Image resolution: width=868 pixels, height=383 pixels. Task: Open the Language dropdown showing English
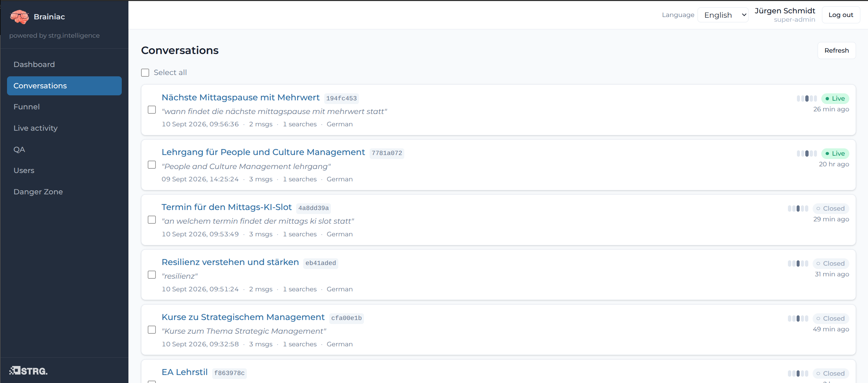pos(723,15)
